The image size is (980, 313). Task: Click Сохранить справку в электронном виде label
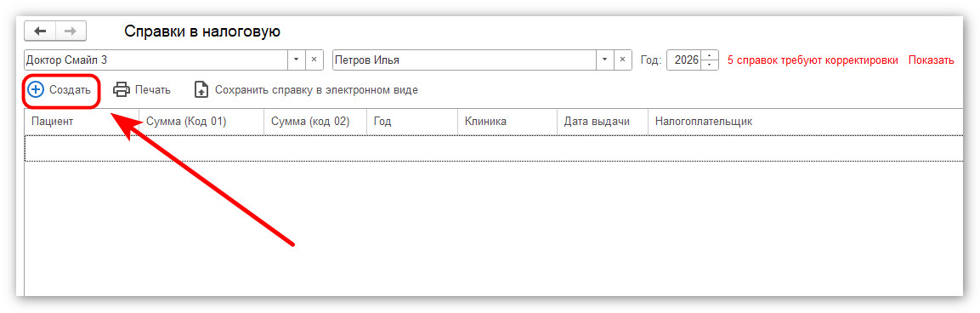316,89
